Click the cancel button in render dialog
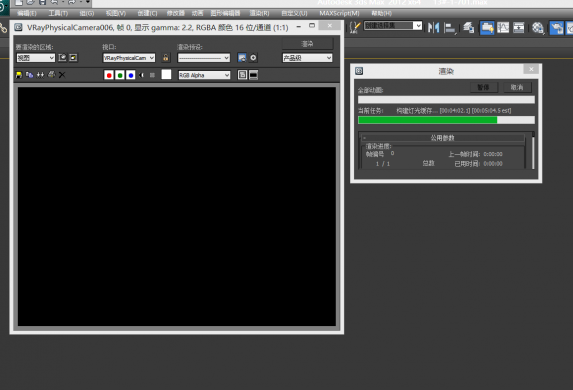This screenshot has height=390, width=573. pyautogui.click(x=517, y=87)
